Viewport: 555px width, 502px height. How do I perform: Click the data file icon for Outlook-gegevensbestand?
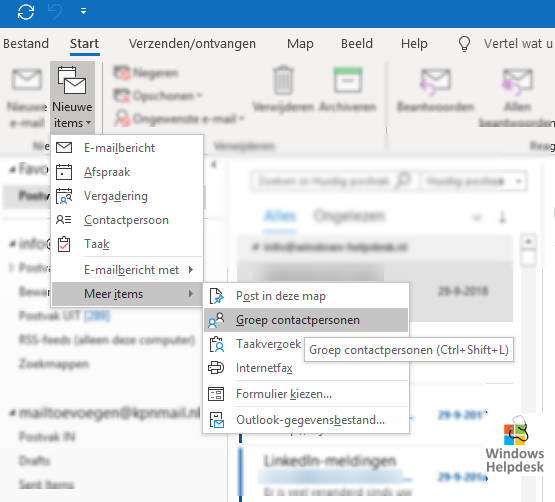pyautogui.click(x=216, y=420)
